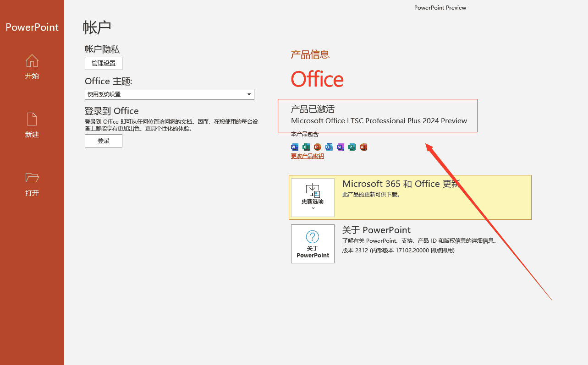Click the OneNote icon in the apps row
This screenshot has width=588, height=365.
pos(340,147)
